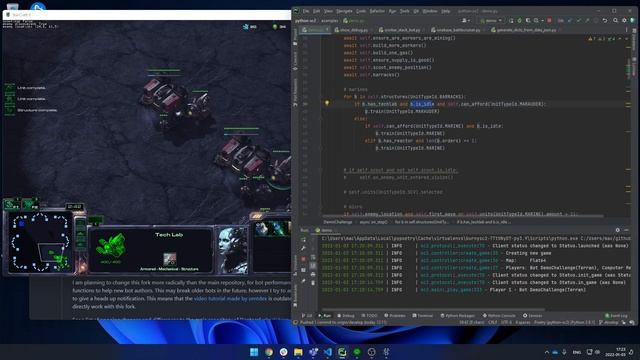Open the Run menu in PyCharm

coord(393,11)
